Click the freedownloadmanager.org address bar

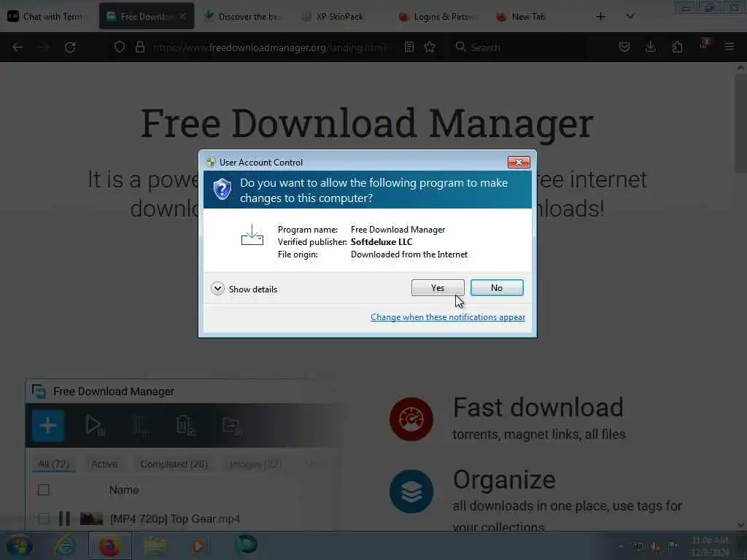click(274, 47)
